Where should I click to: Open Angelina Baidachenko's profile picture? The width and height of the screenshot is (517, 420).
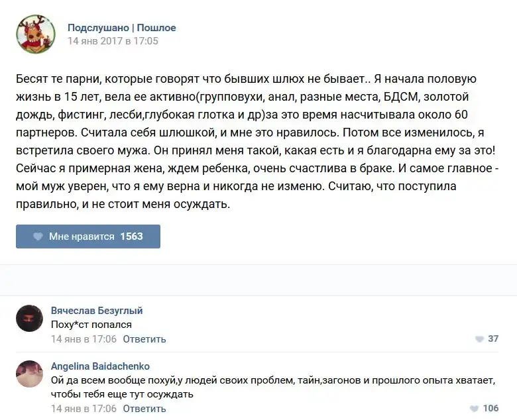(x=29, y=374)
